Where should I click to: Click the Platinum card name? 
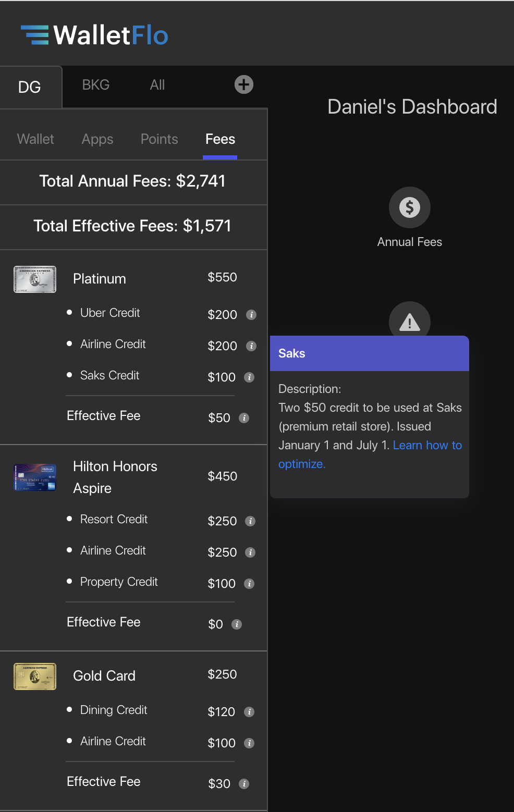tap(100, 279)
